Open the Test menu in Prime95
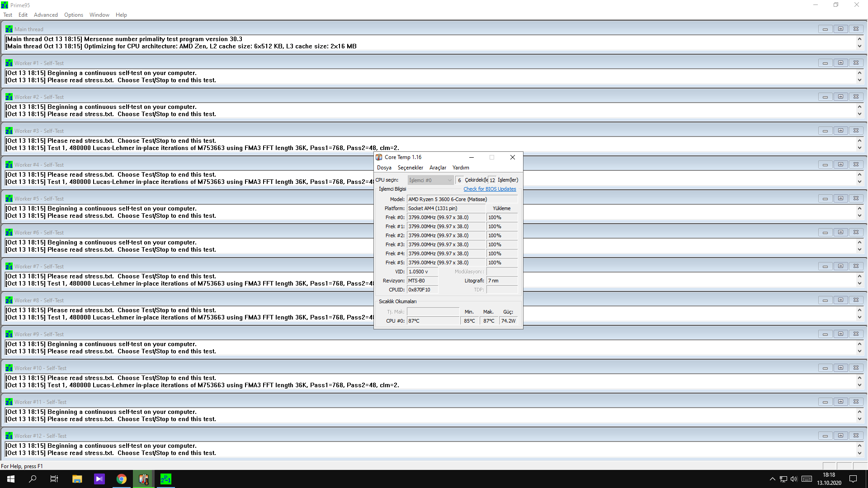 click(8, 15)
